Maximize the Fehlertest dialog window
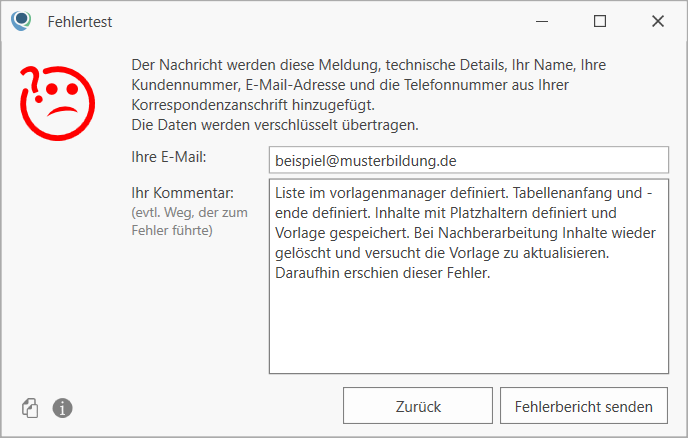The width and height of the screenshot is (688, 438). [x=600, y=21]
